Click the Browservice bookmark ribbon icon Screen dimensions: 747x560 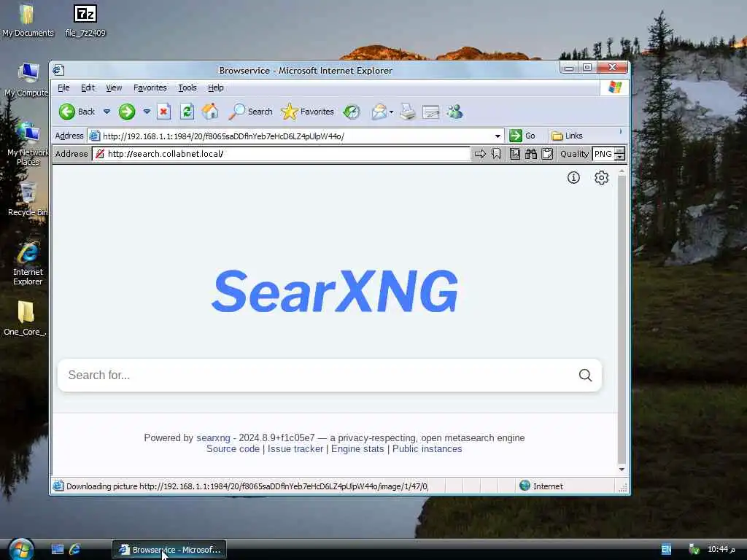pyautogui.click(x=496, y=154)
